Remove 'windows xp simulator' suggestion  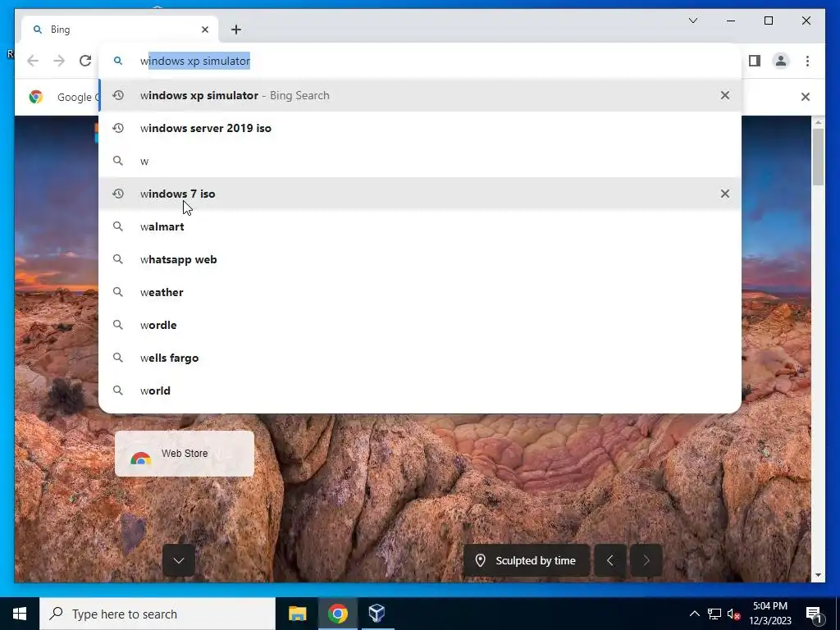coord(725,95)
